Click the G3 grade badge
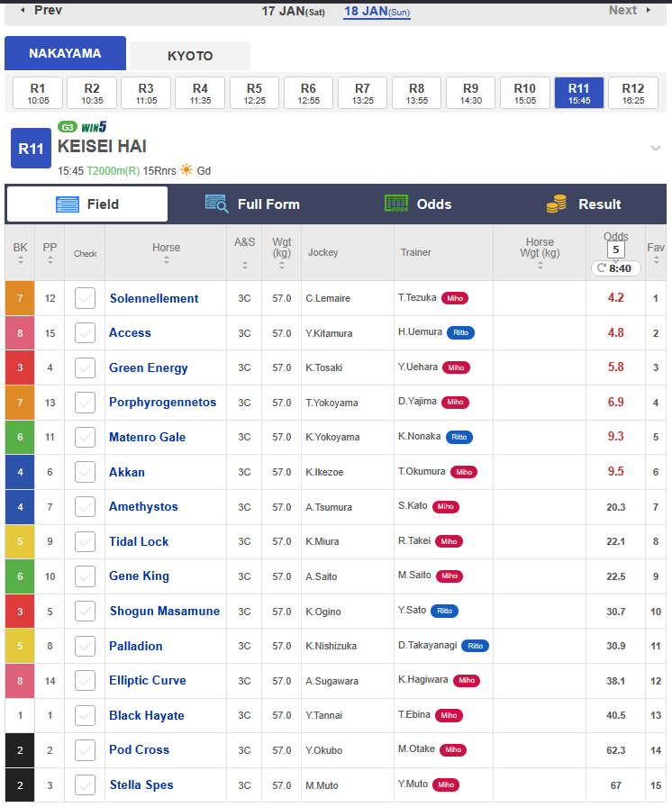The height and width of the screenshot is (807, 672). 68,127
